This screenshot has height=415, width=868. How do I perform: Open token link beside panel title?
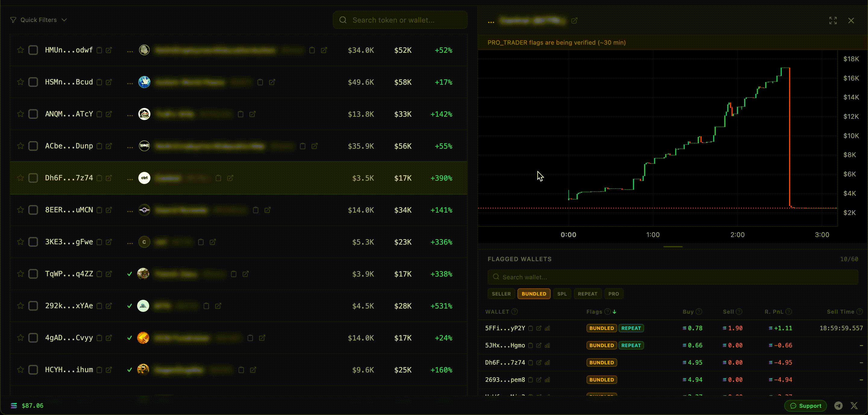pyautogui.click(x=574, y=21)
